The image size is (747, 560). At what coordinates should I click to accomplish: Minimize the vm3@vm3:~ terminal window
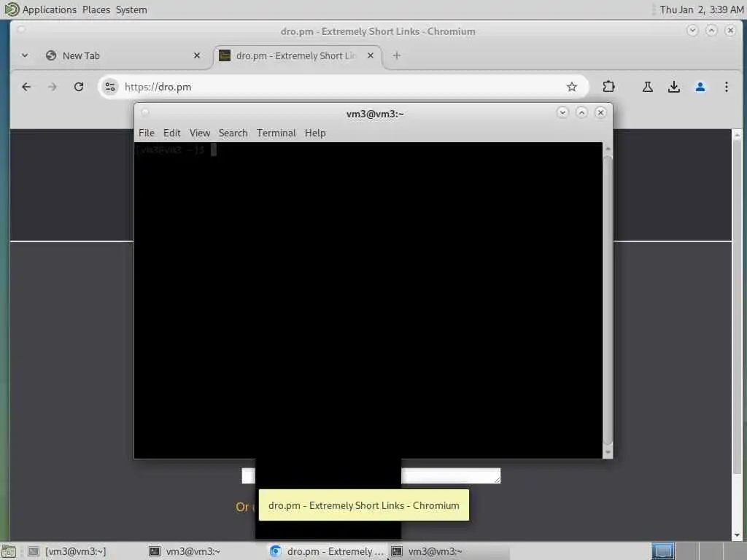(562, 112)
